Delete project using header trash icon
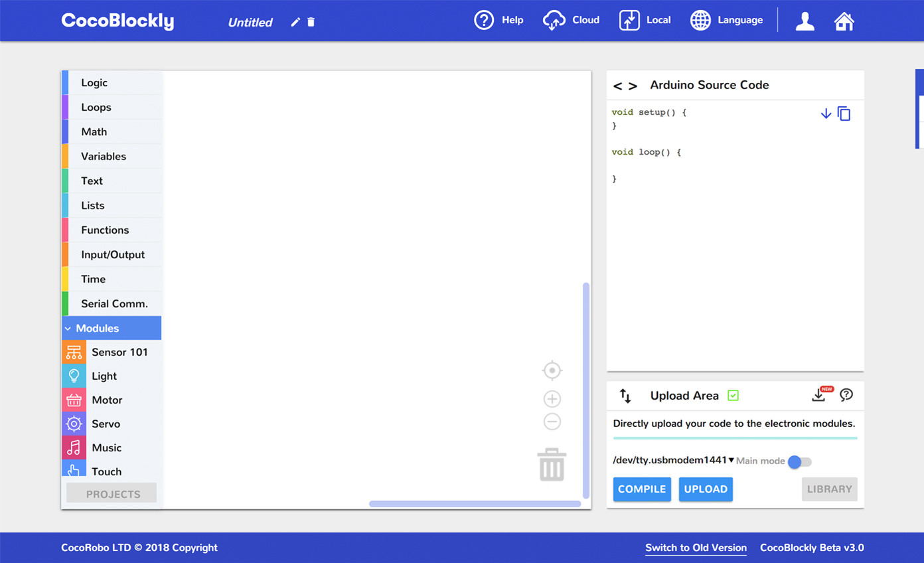The height and width of the screenshot is (563, 924). (311, 22)
